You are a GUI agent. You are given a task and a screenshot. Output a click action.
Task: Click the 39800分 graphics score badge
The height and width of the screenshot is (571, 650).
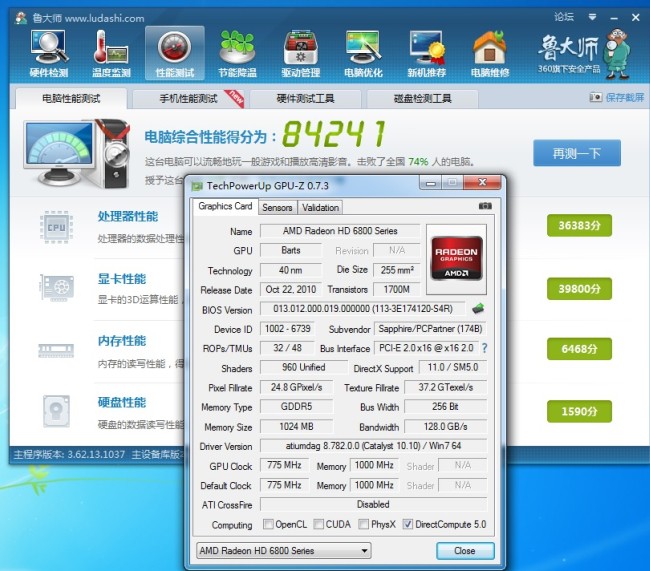click(579, 288)
